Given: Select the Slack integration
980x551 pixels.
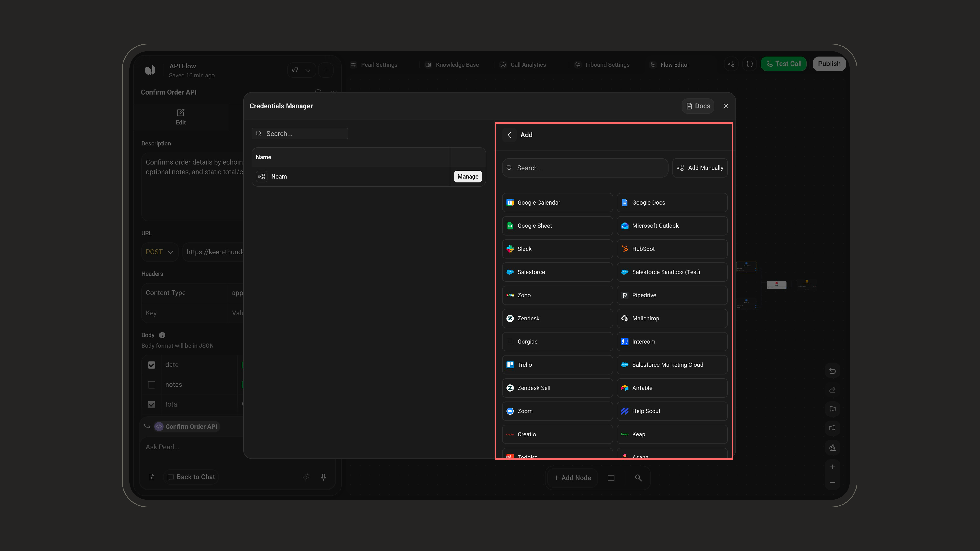Looking at the screenshot, I should pyautogui.click(x=557, y=249).
